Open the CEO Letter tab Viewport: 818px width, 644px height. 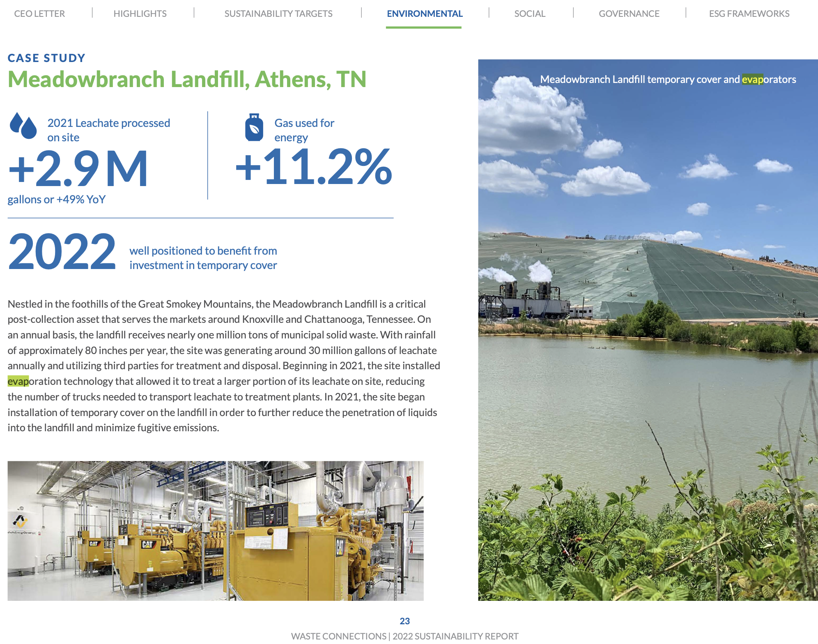click(39, 14)
